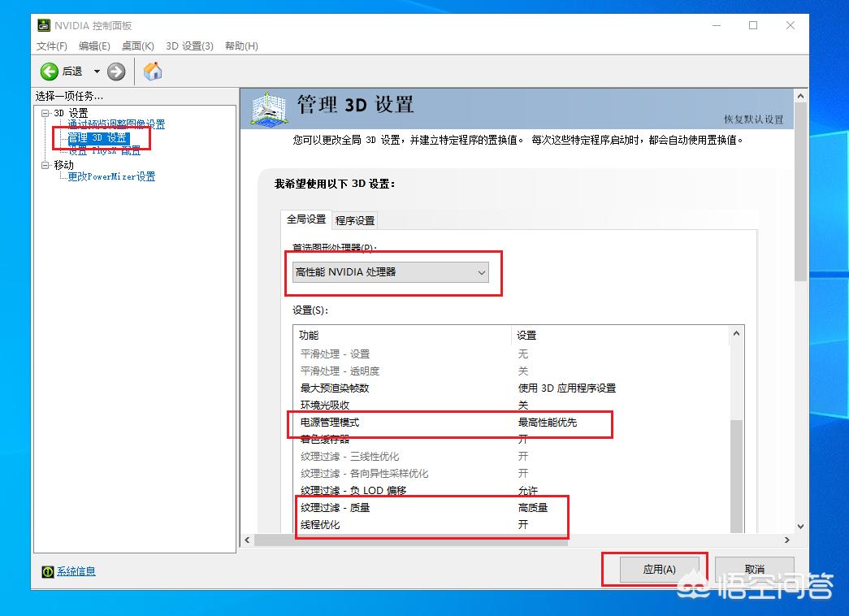
Task: Select the 线程优化 row
Action: coord(511,524)
